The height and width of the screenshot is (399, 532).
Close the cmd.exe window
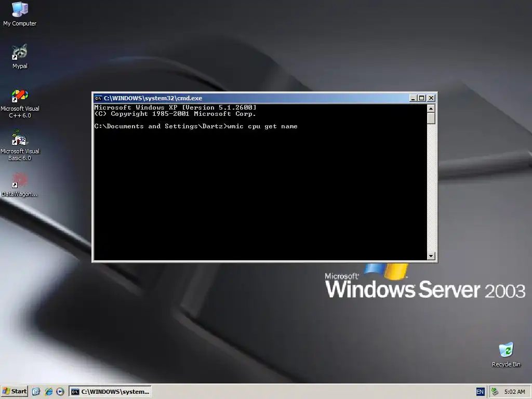tap(431, 98)
